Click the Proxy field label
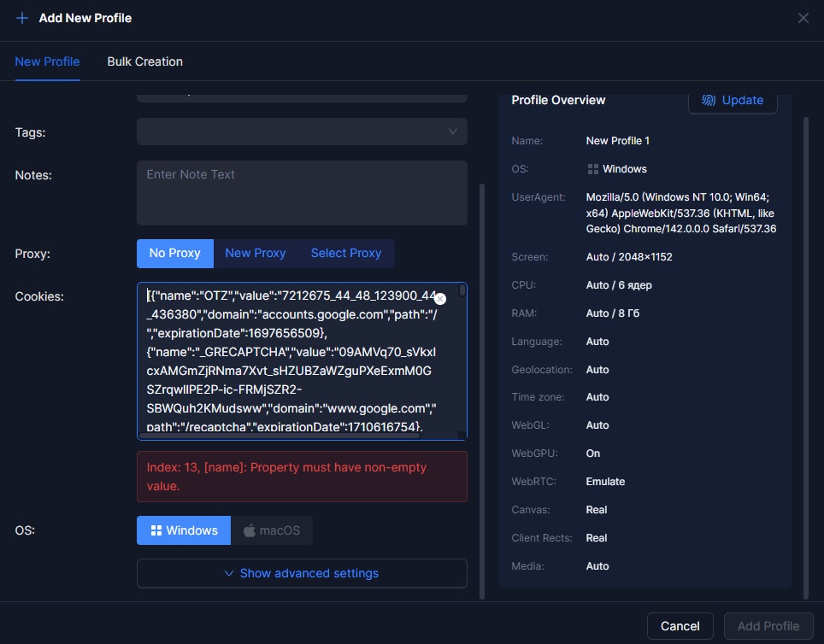The width and height of the screenshot is (824, 644). click(x=32, y=254)
